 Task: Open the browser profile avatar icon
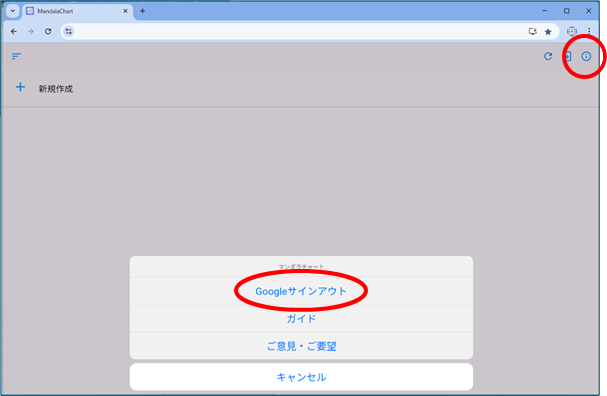tap(572, 31)
